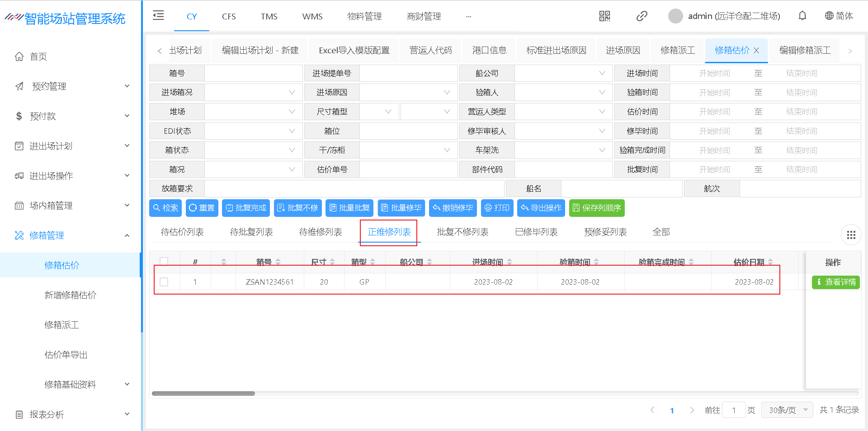Go to 首页 home in the sidebar
The image size is (868, 431).
38,56
